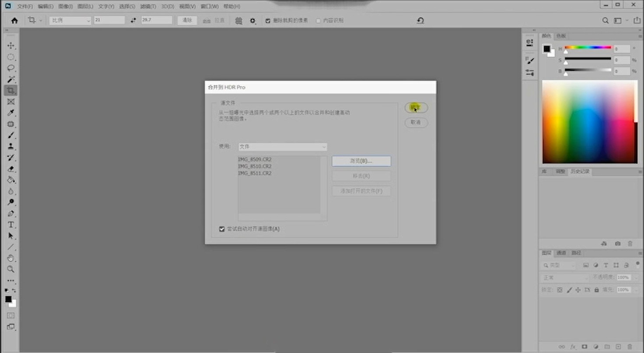Toggle 删除裁剪的像素 checkbox
Image resolution: width=644 pixels, height=353 pixels.
(268, 21)
